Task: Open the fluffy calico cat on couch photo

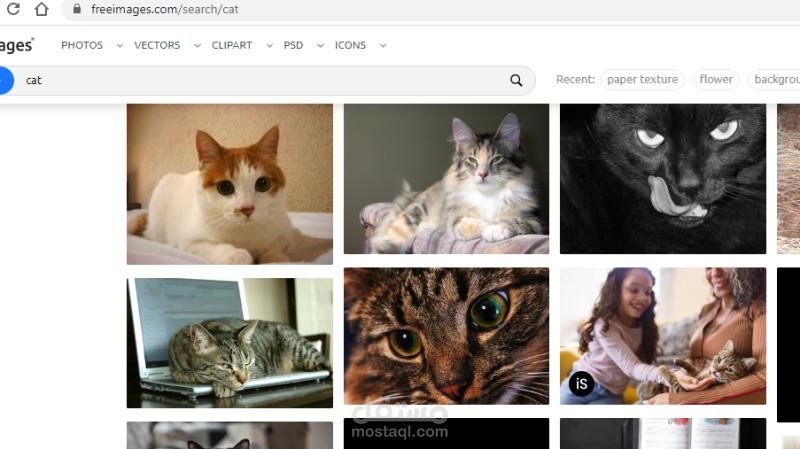Action: [446, 179]
